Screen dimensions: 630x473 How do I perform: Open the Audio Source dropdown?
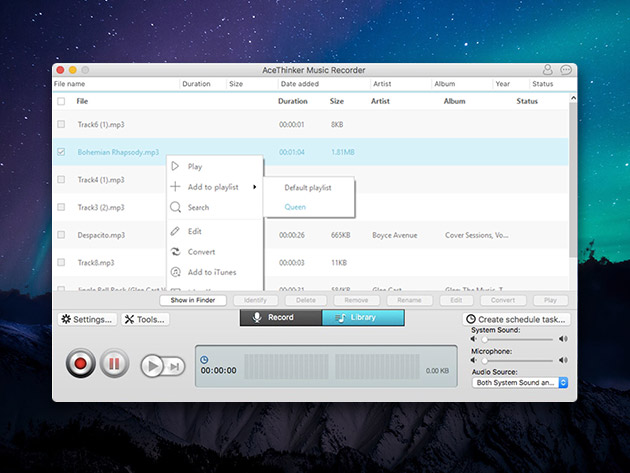(520, 383)
